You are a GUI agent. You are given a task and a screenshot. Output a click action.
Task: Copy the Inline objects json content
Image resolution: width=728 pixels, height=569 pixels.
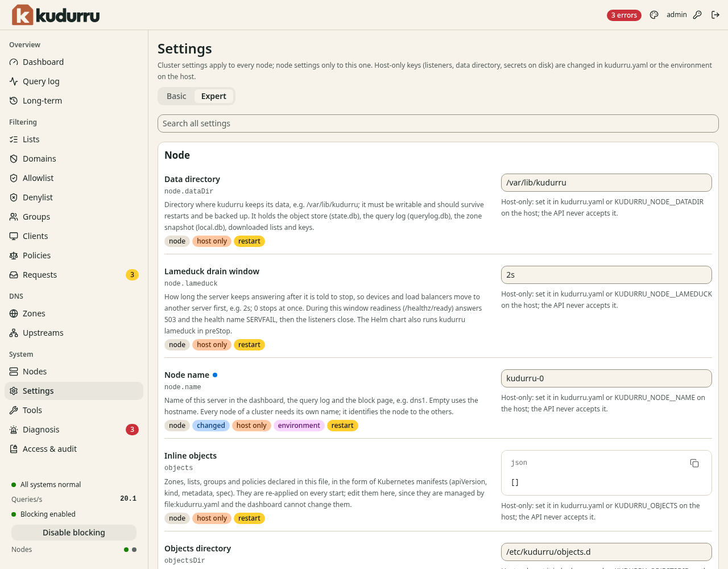click(x=694, y=463)
